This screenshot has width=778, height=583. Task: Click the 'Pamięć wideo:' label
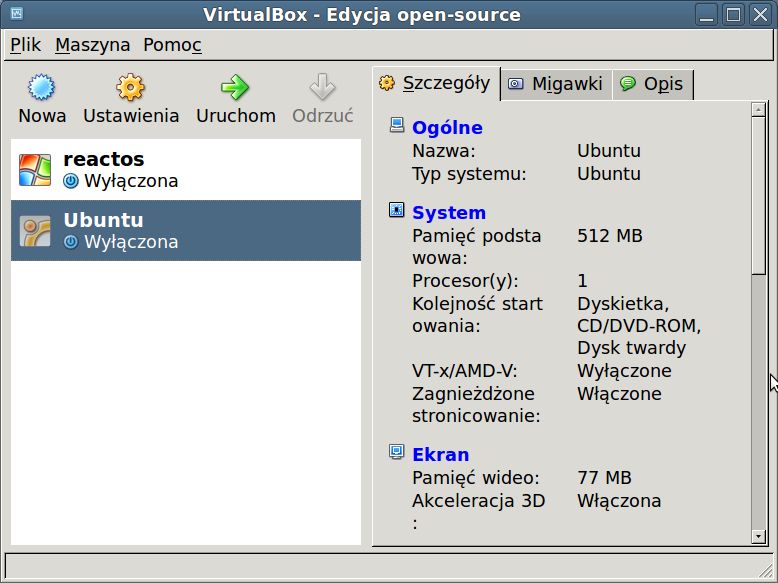click(475, 478)
